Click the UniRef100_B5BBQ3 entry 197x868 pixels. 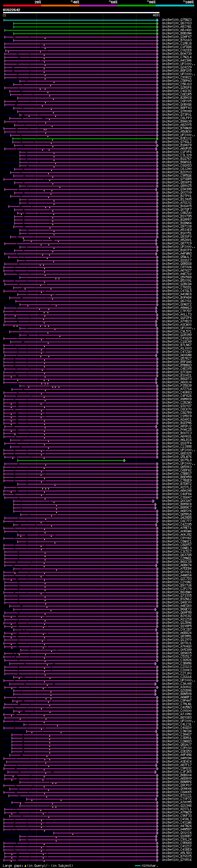click(x=177, y=365)
